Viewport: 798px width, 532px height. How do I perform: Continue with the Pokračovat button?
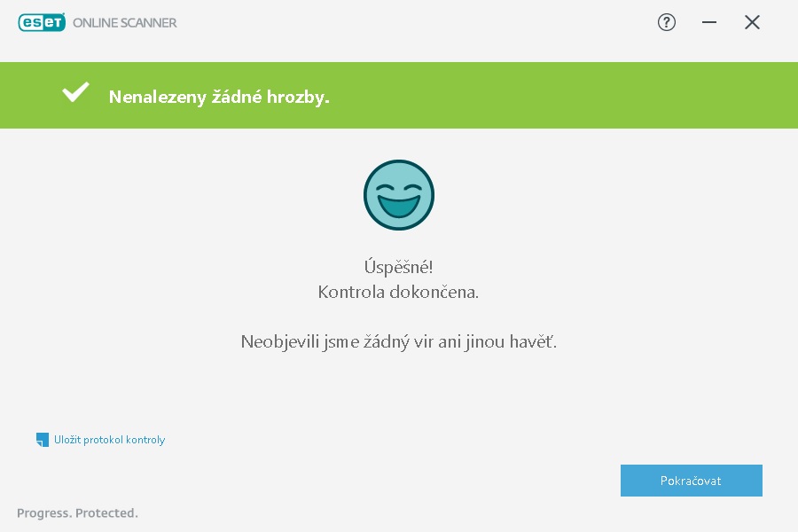(691, 481)
